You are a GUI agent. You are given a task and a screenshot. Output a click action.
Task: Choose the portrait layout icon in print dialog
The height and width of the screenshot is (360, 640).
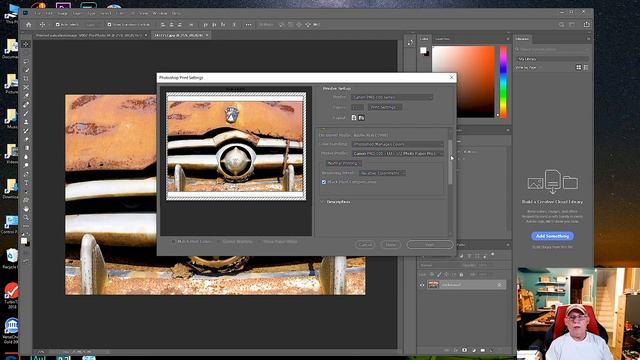(x=354, y=118)
